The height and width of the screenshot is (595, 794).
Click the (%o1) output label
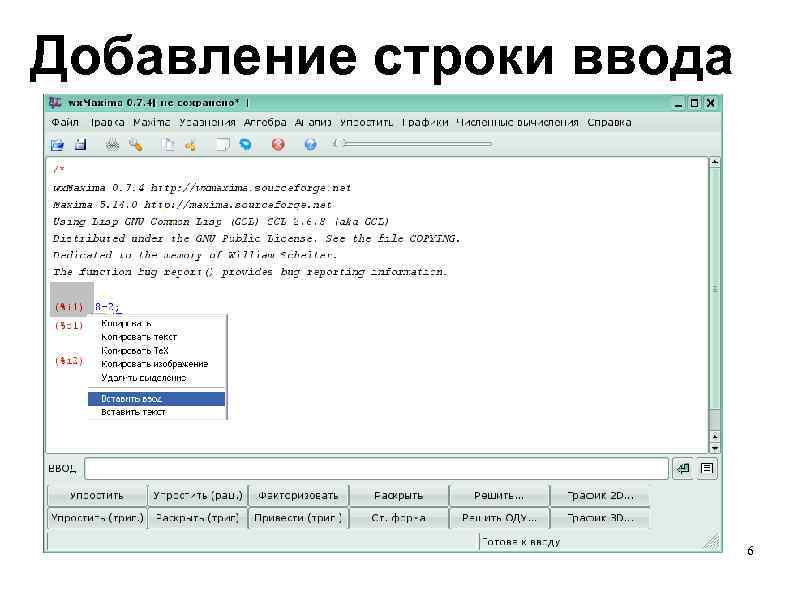point(69,326)
